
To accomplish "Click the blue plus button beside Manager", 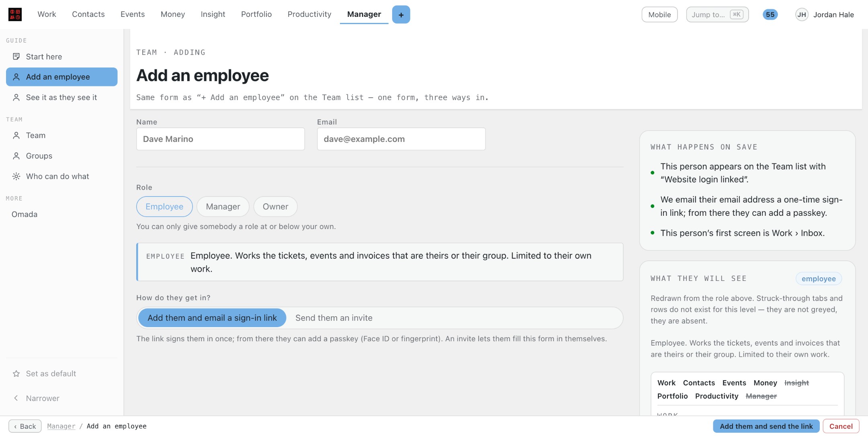I will (x=401, y=14).
